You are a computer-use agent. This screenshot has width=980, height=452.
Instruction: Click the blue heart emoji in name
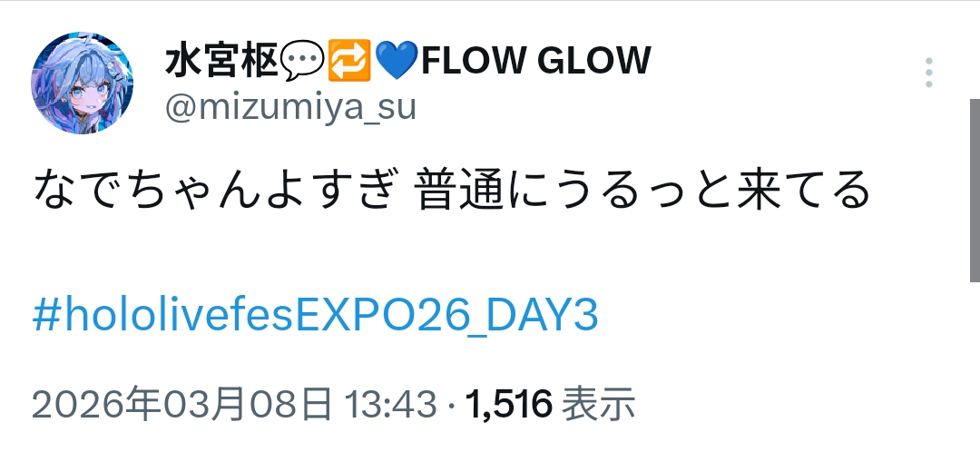click(x=397, y=60)
